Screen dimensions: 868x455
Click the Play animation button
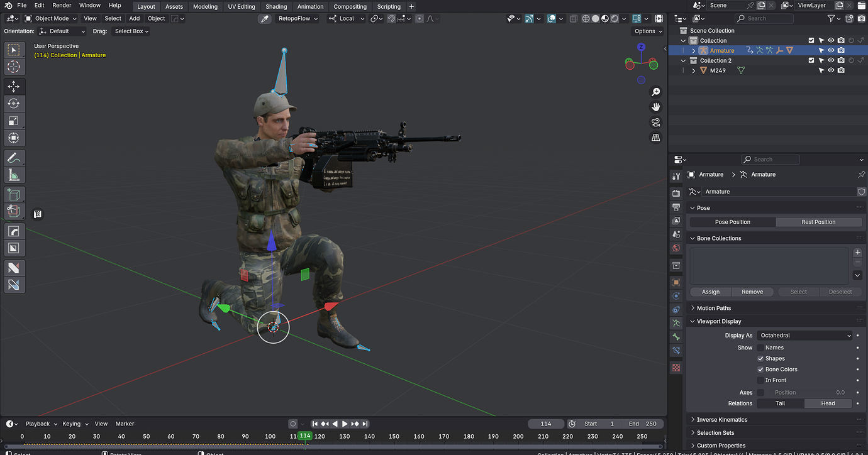coord(345,424)
